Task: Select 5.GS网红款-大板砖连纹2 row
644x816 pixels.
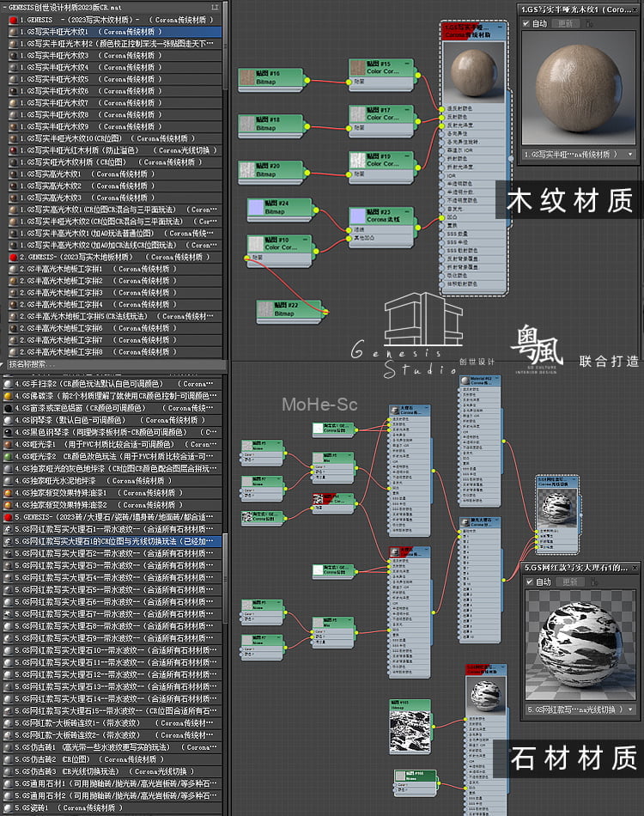Action: click(112, 735)
